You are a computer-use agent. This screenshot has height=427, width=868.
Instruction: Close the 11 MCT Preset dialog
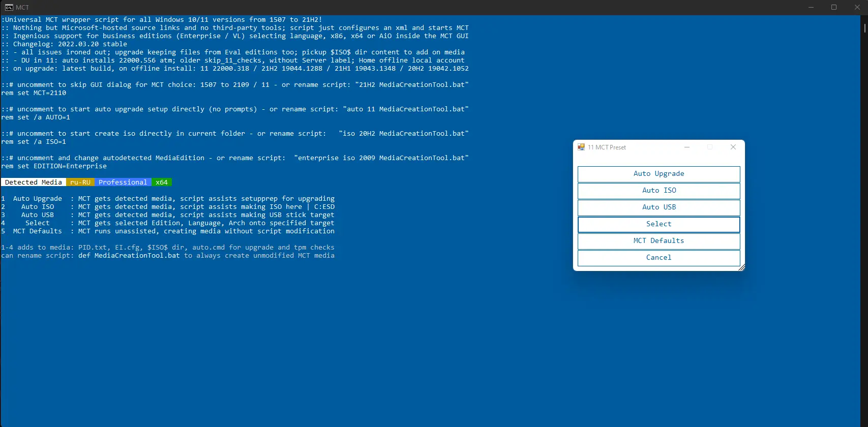tap(733, 147)
